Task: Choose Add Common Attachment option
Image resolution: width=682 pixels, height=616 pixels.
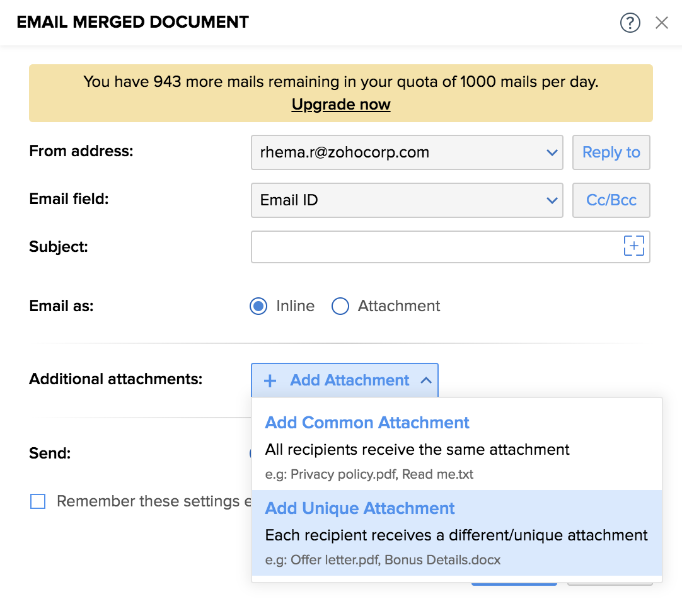Action: coord(367,423)
